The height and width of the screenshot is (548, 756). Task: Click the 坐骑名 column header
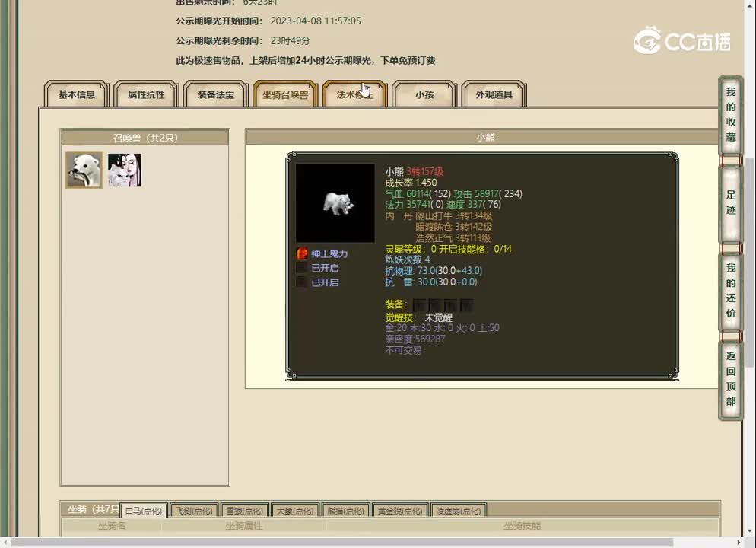tap(112, 526)
